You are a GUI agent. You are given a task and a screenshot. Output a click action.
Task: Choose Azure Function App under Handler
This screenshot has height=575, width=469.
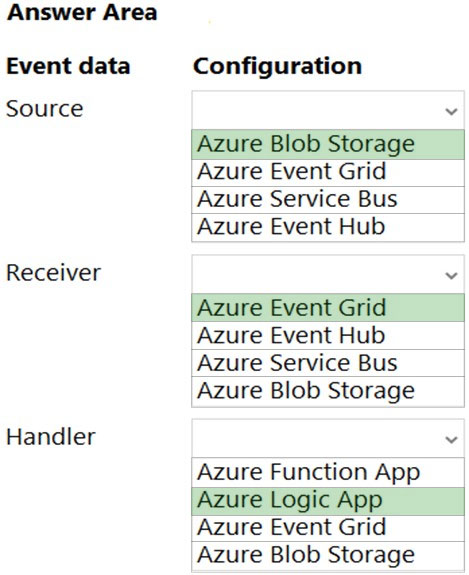[x=328, y=472]
